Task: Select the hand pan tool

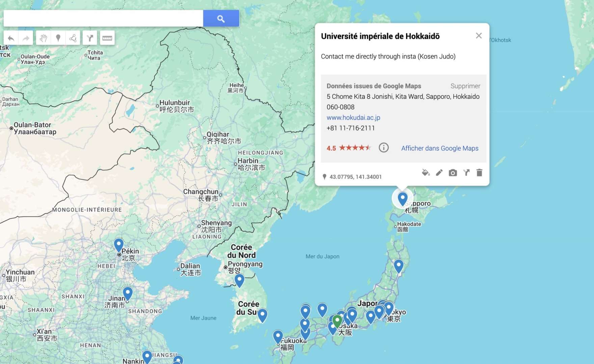Action: (43, 38)
